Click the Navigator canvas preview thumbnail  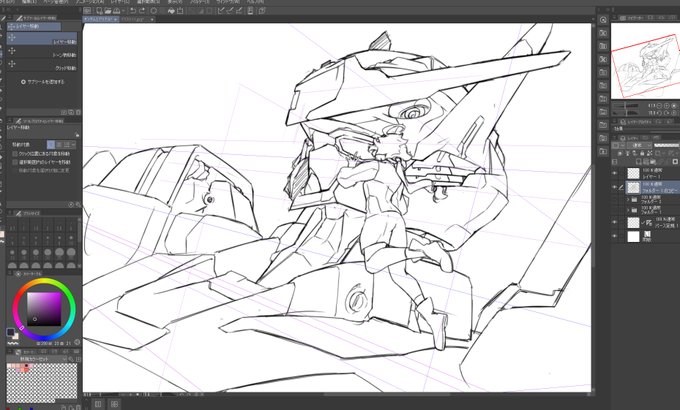click(x=645, y=61)
